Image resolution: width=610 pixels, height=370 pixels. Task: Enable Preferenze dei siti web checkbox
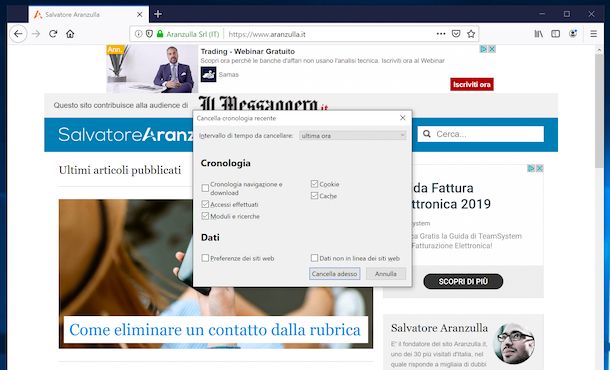205,258
